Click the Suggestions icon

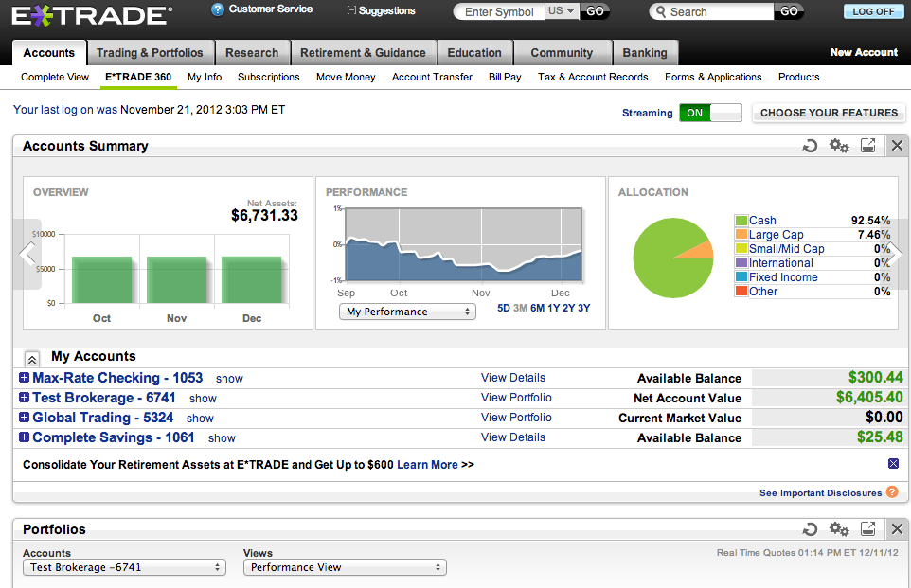point(350,10)
